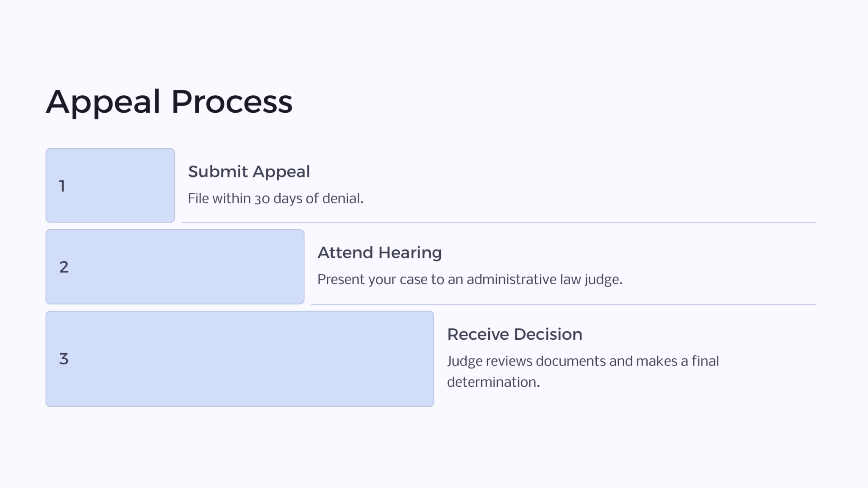Click "30" in the filing deadline text
868x488 pixels.
(262, 199)
